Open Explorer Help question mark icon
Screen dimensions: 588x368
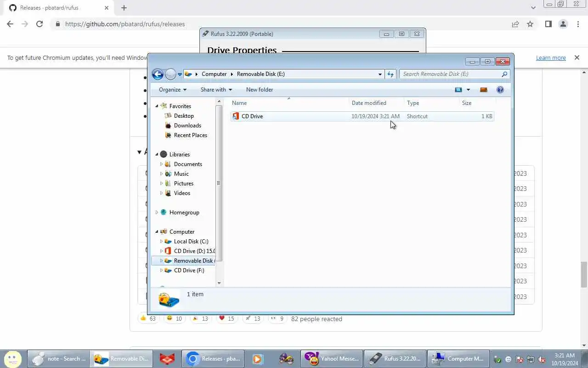[x=500, y=90]
